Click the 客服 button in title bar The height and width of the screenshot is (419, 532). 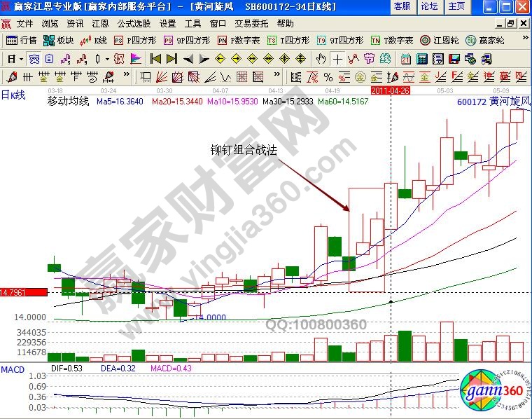point(402,6)
